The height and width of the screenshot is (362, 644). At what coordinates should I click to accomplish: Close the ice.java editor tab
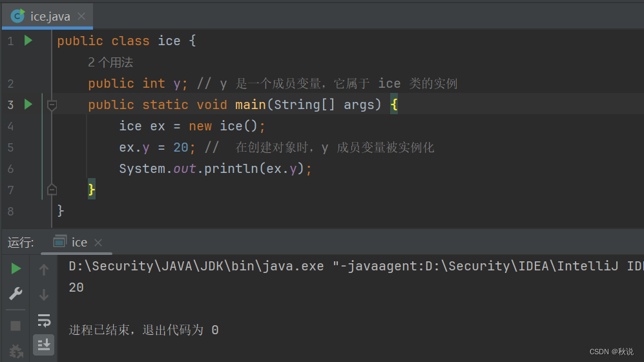81,16
